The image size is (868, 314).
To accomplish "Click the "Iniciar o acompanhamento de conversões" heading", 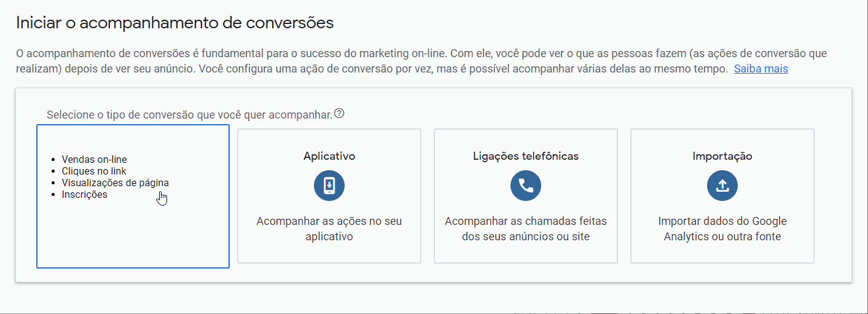I will pos(174,23).
